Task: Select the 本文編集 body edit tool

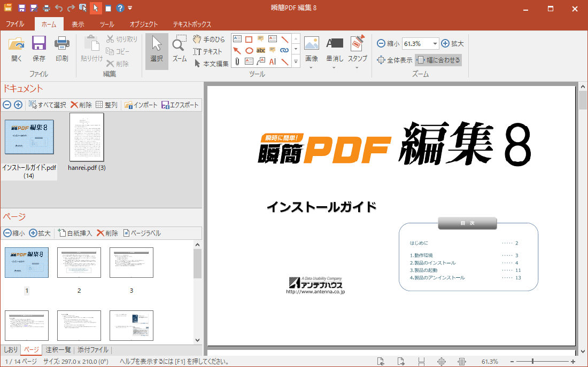Action: coord(211,64)
